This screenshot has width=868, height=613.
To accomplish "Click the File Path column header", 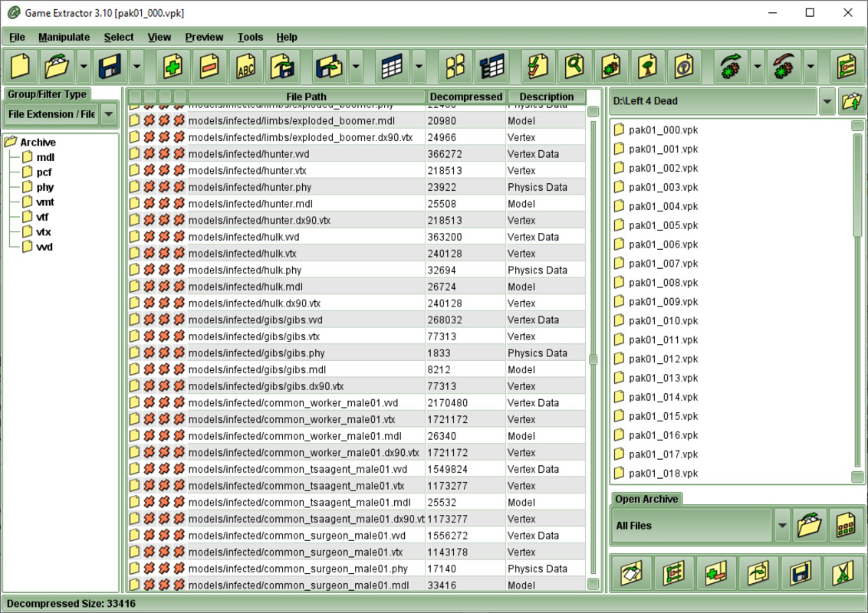I will click(x=306, y=97).
